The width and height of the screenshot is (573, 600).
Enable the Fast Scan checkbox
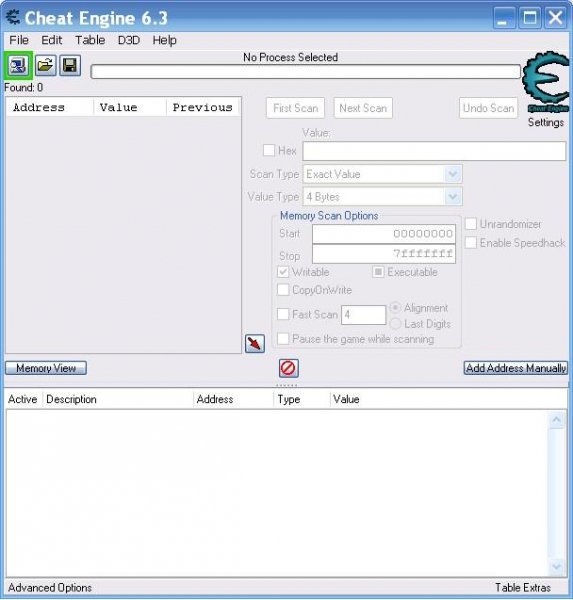pos(283,314)
